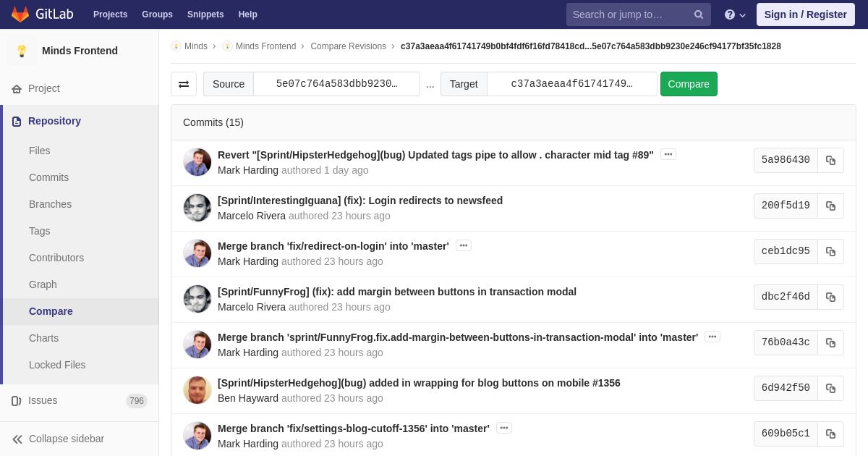Image resolution: width=868 pixels, height=456 pixels.
Task: Open commit 'Login redirects to newsfeed'
Action: point(360,200)
